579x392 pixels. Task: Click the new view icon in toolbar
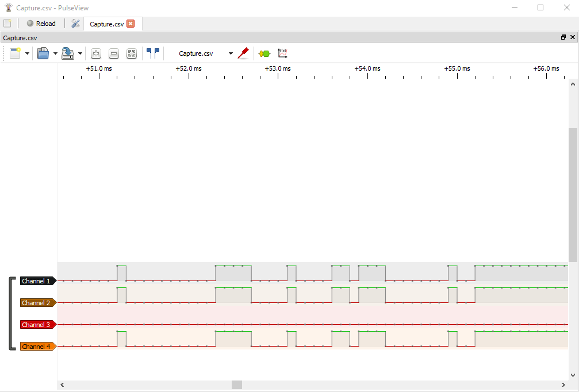(15, 53)
